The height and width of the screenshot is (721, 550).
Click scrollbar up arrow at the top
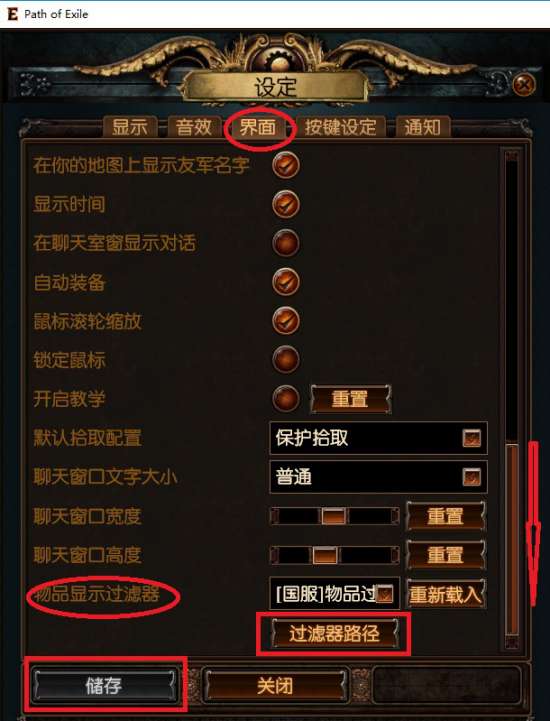click(x=512, y=155)
